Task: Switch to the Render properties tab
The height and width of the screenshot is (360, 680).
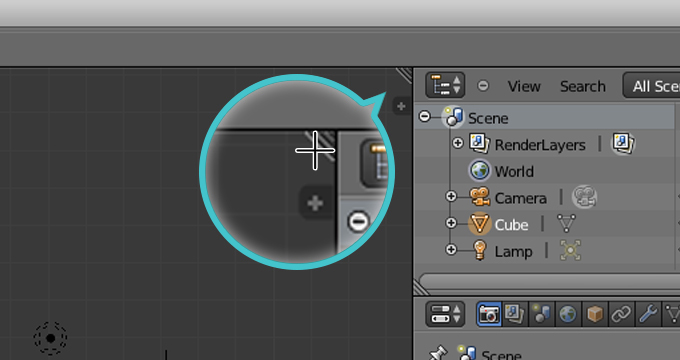Action: (489, 314)
